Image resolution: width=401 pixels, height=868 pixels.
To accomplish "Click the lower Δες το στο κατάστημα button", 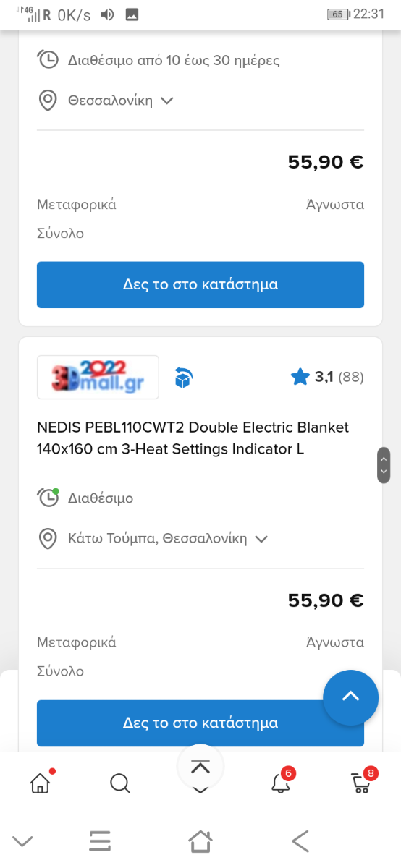I will click(200, 723).
